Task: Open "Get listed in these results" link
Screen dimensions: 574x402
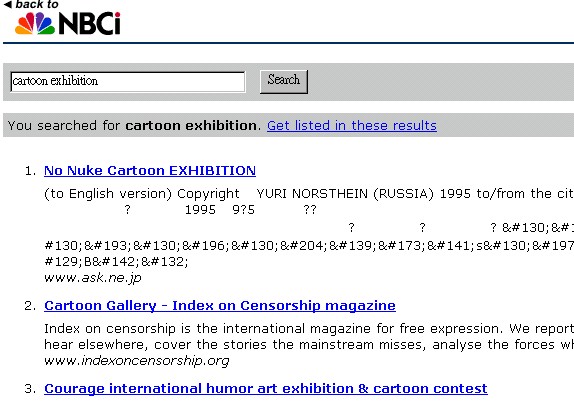Action: click(x=352, y=126)
